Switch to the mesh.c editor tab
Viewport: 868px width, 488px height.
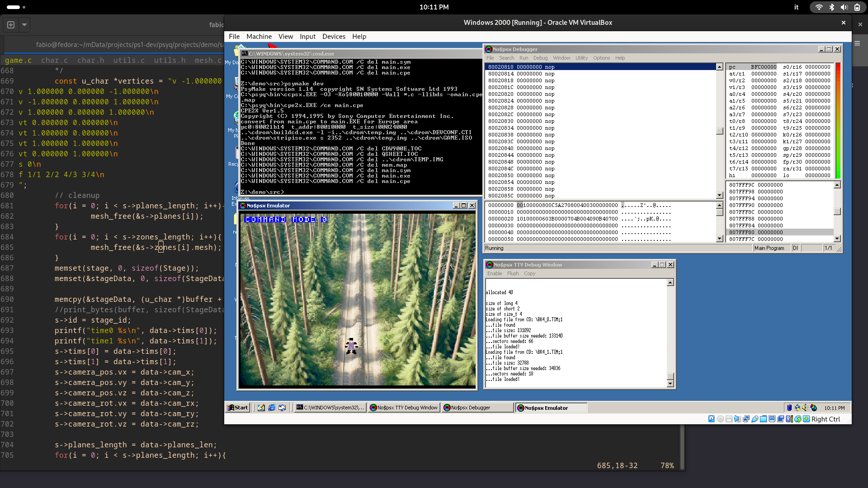click(208, 60)
